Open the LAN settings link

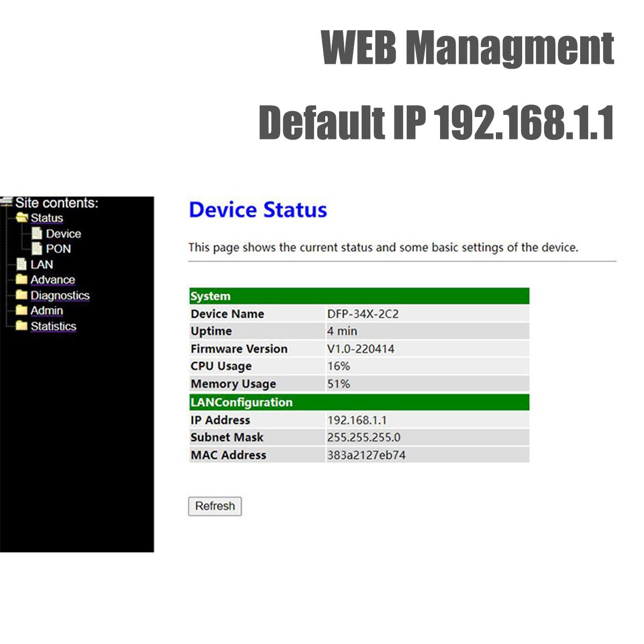pos(42,265)
